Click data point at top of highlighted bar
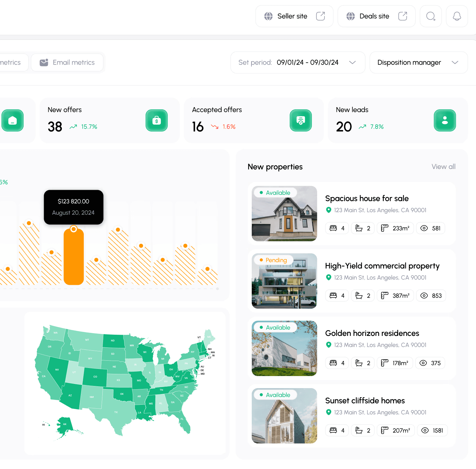The height and width of the screenshot is (469, 476). click(x=74, y=229)
